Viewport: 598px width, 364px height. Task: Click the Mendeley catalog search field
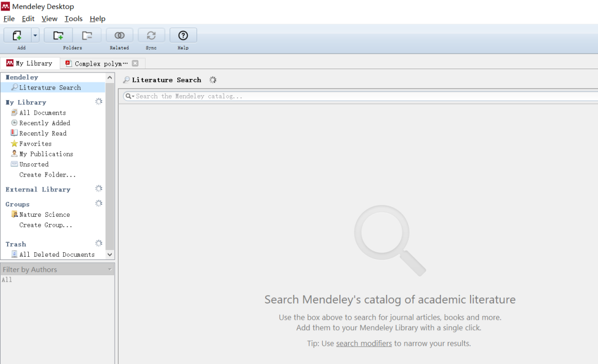coord(360,96)
